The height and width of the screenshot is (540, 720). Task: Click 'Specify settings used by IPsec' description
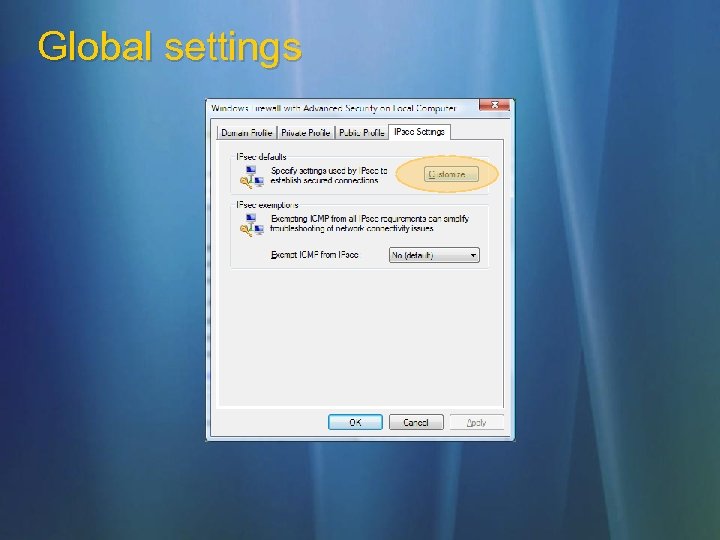click(x=329, y=175)
